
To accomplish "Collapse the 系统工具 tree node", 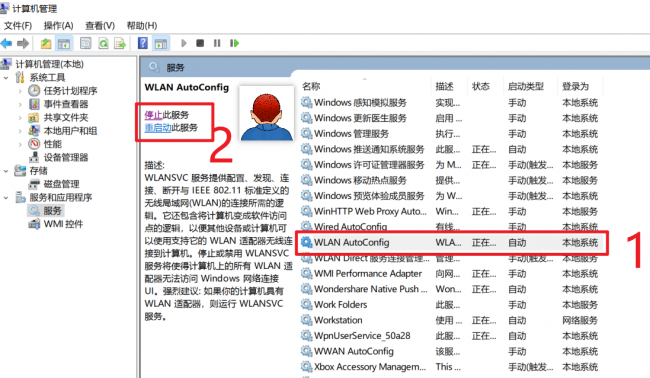I will pos(6,78).
